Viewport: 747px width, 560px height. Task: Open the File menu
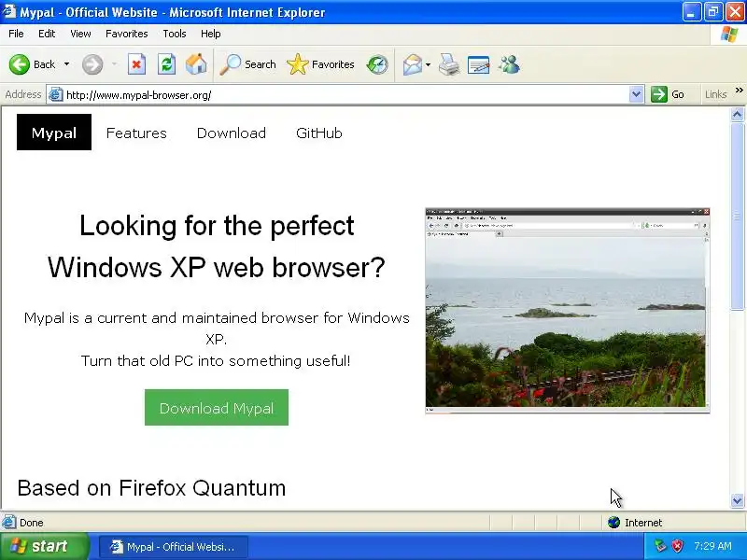tap(16, 34)
